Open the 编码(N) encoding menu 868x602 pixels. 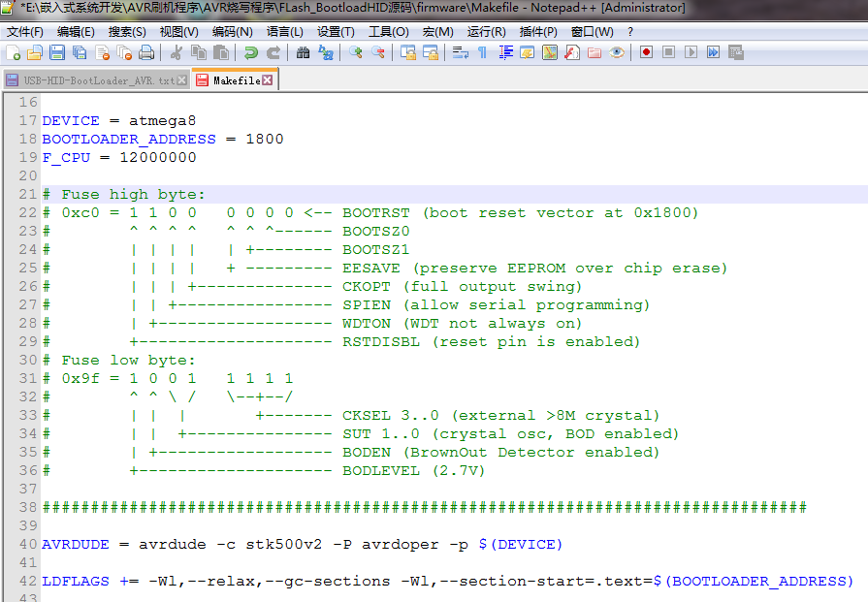tap(233, 31)
